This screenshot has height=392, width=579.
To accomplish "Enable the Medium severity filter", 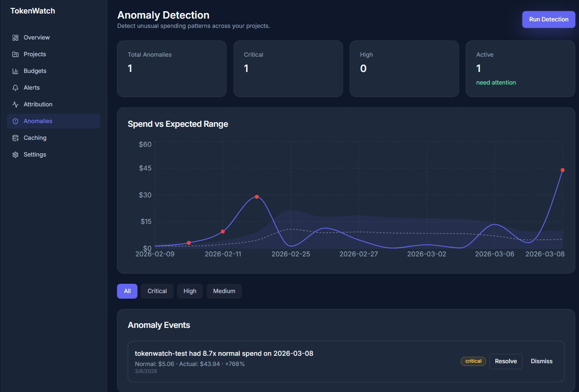I will click(x=224, y=291).
